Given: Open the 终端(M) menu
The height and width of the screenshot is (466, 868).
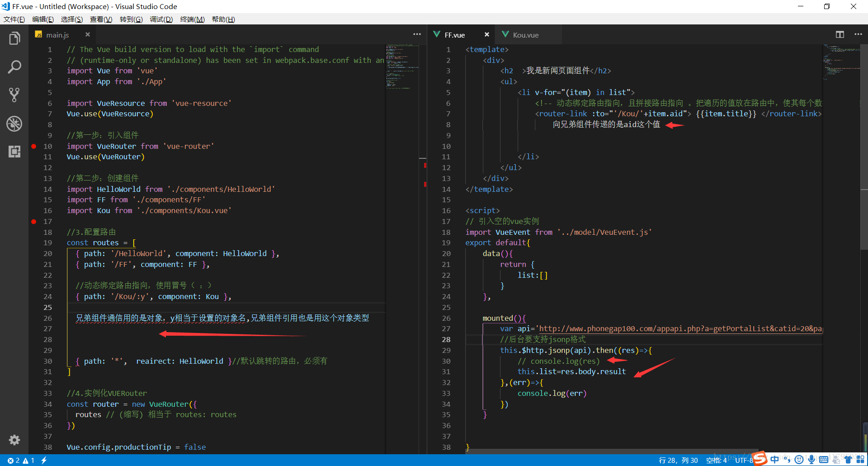Looking at the screenshot, I should click(192, 19).
